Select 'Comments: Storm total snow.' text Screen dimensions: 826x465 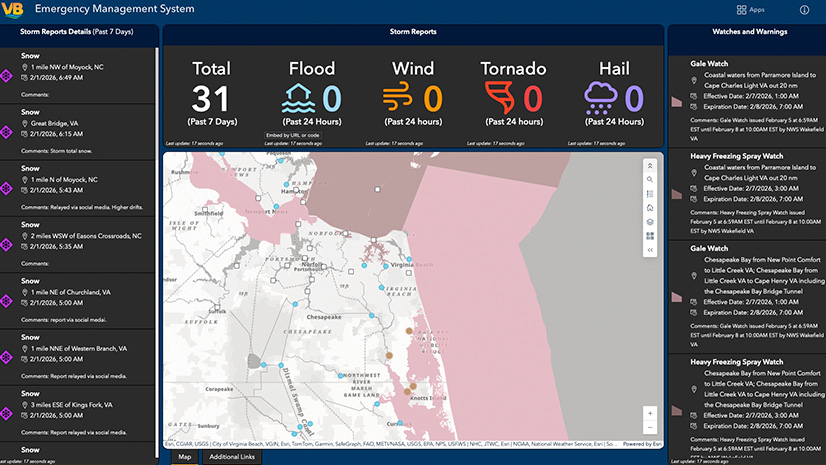56,151
